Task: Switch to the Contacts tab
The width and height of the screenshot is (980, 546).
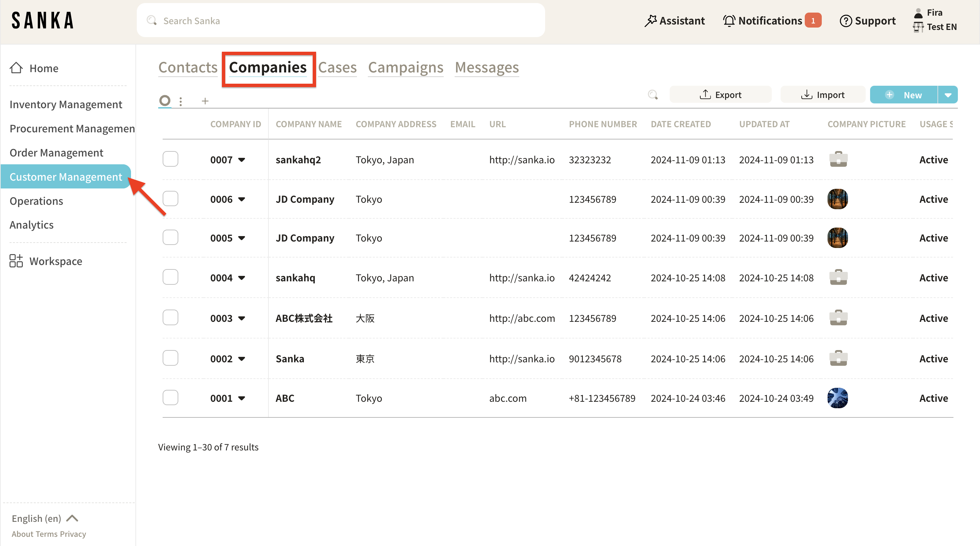Action: point(188,67)
